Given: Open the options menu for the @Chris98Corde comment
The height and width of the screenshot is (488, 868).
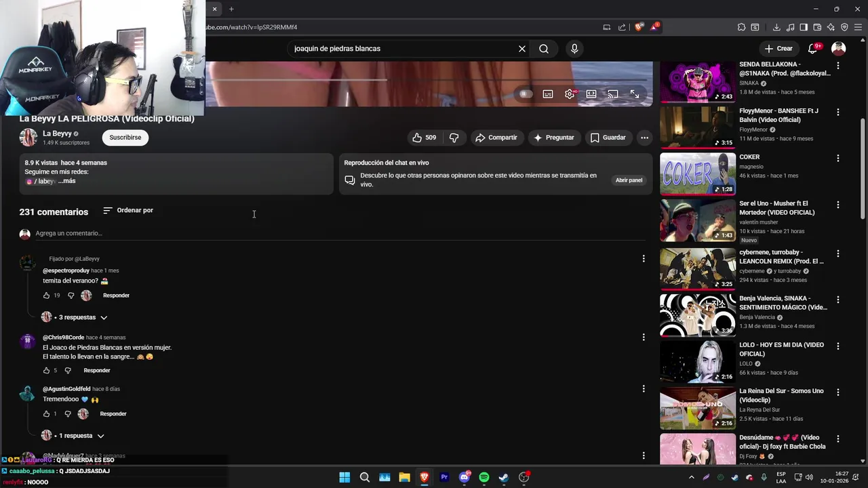Looking at the screenshot, I should pyautogui.click(x=644, y=337).
